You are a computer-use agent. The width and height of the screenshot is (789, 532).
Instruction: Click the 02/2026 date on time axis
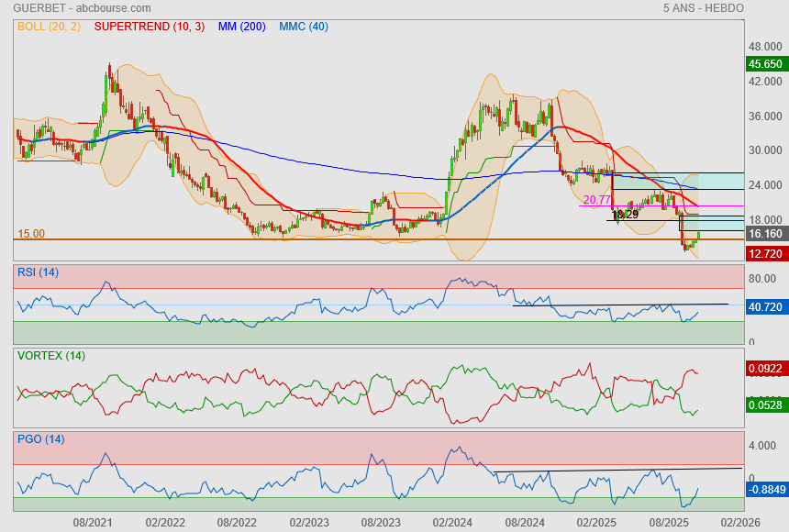pyautogui.click(x=739, y=521)
